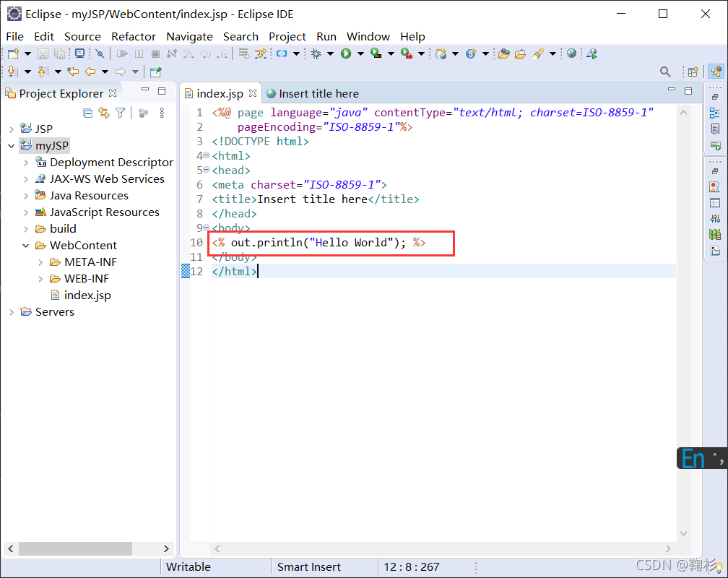
Task: Click the New Dynamic Web Project icon
Action: (441, 54)
